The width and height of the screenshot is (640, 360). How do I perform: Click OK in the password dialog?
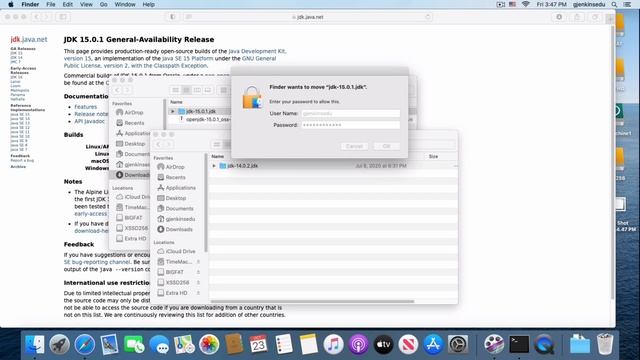pyautogui.click(x=386, y=146)
